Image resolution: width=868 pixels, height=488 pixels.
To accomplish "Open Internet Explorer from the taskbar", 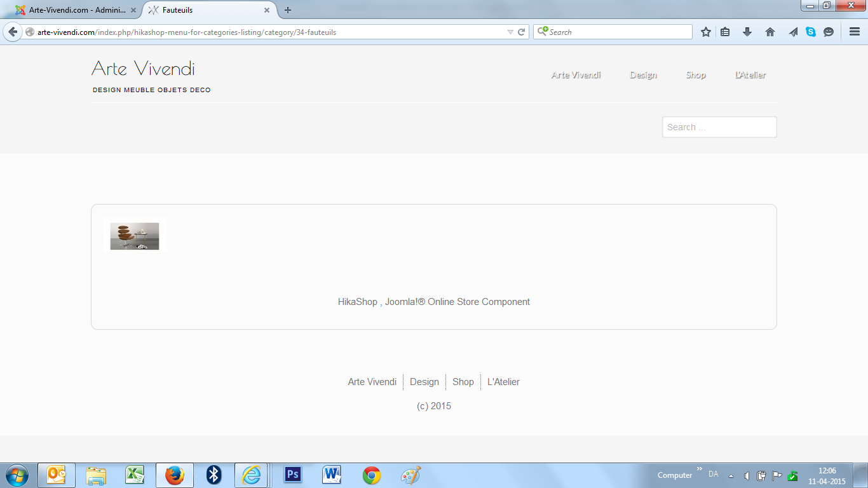I will pyautogui.click(x=252, y=475).
